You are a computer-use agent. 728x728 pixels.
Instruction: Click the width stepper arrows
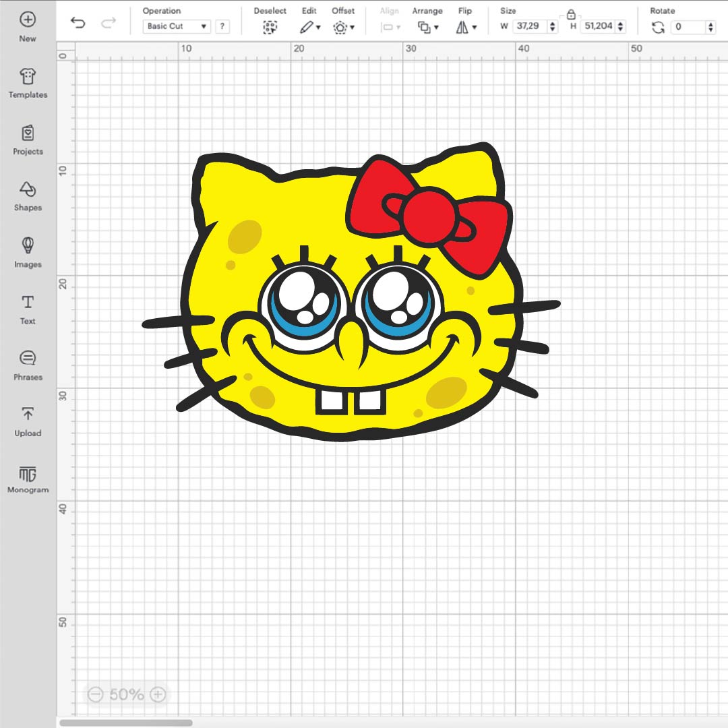[x=553, y=26]
